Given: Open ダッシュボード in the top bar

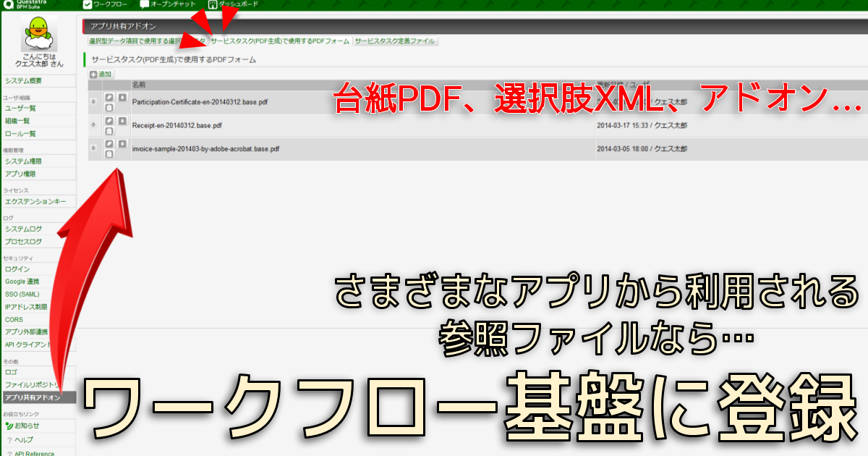Looking at the screenshot, I should 233,4.
